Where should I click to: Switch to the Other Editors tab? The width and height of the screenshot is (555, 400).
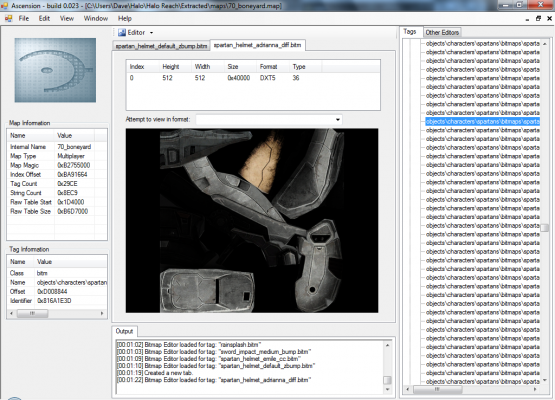pos(442,33)
